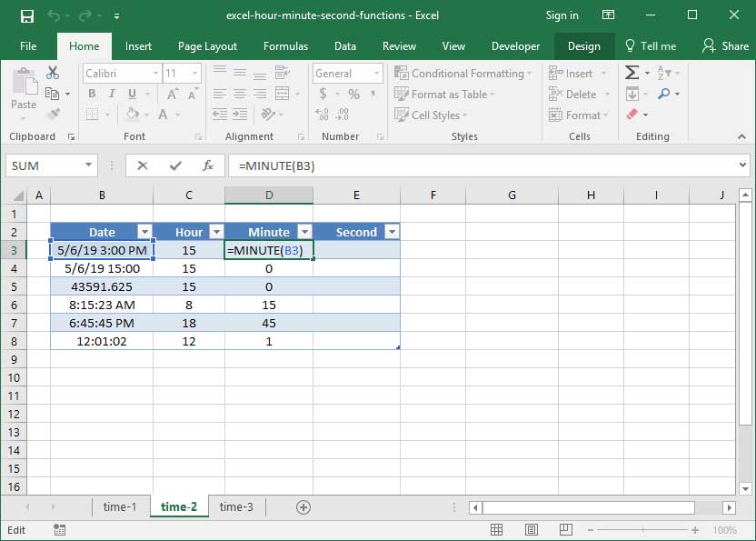Image resolution: width=756 pixels, height=541 pixels.
Task: Toggle bold formatting
Action: [x=92, y=93]
